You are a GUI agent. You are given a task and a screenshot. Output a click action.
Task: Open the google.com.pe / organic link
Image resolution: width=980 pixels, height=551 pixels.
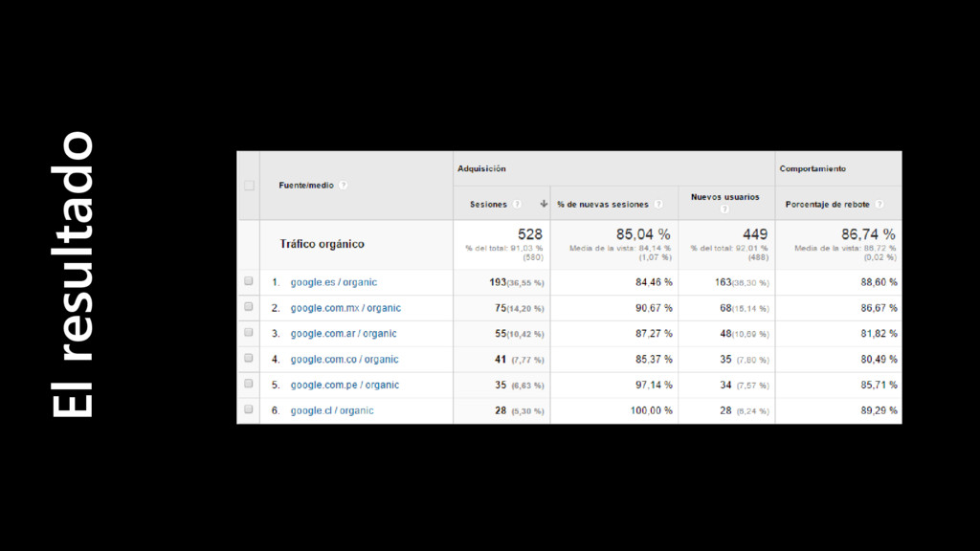point(345,385)
